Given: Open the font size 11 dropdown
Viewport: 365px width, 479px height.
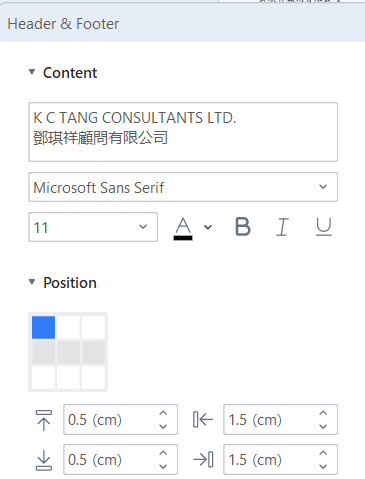Looking at the screenshot, I should pos(93,227).
